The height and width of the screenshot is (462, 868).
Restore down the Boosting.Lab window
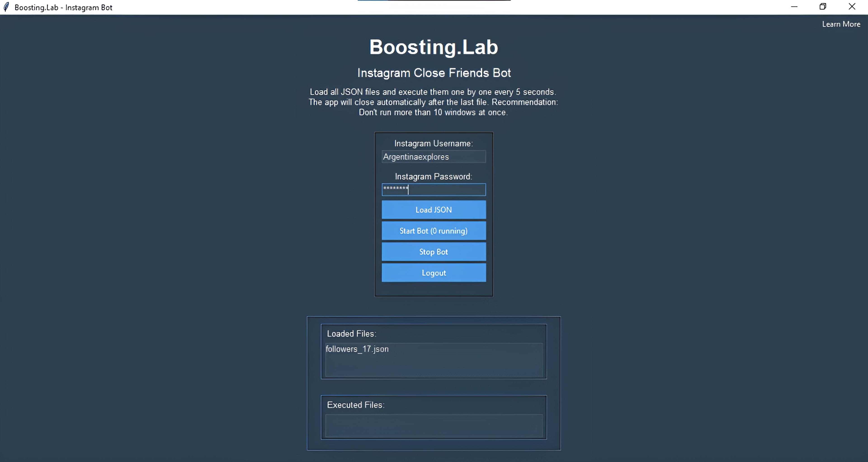tap(823, 7)
